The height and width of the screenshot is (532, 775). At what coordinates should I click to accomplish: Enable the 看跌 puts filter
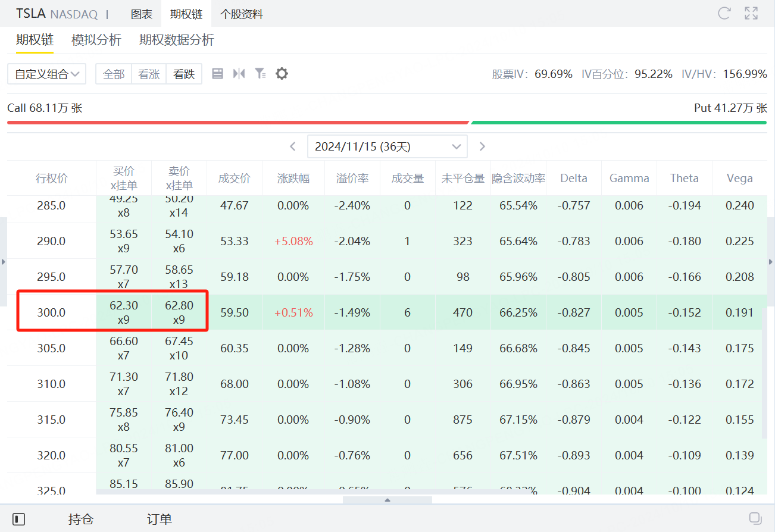click(x=184, y=73)
